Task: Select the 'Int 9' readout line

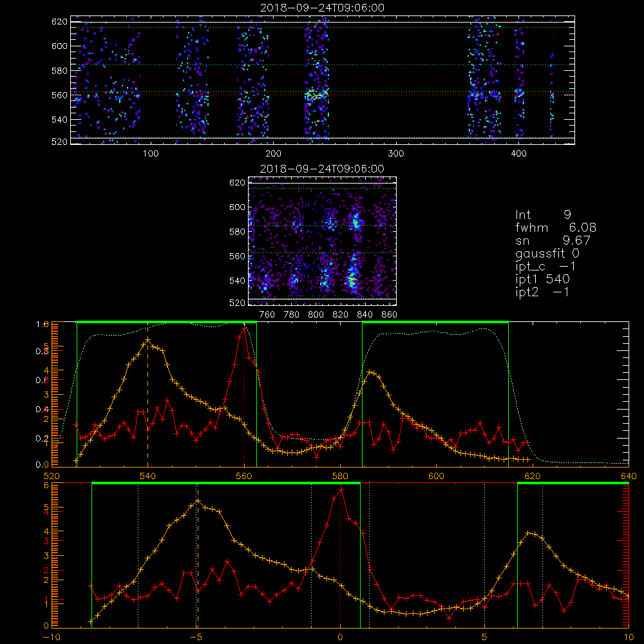Action: pos(544,215)
